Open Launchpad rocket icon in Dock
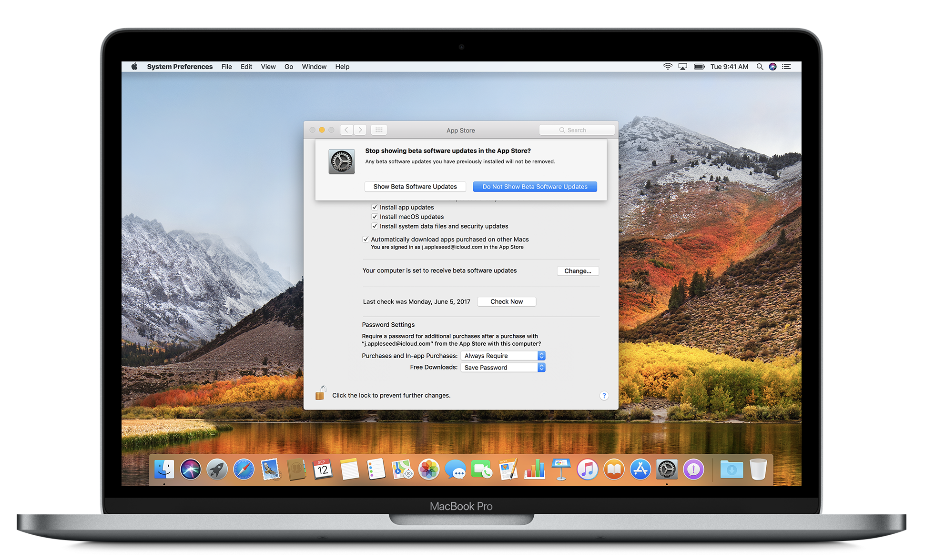 217,470
